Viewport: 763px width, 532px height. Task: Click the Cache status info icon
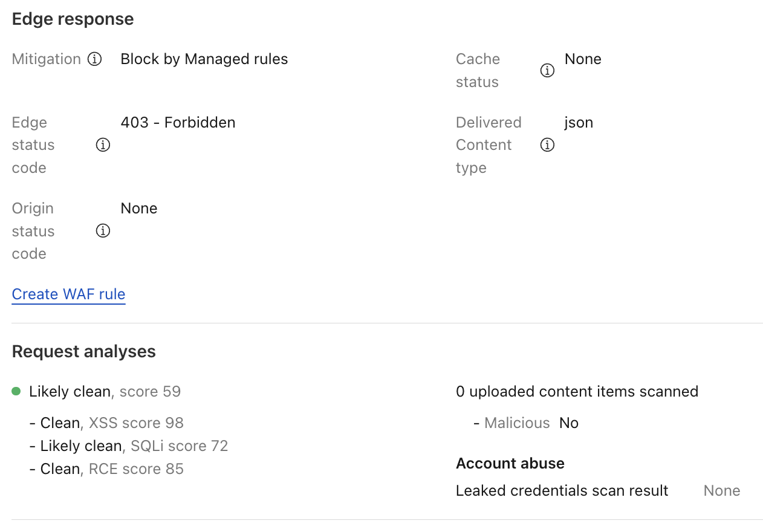[x=547, y=71]
